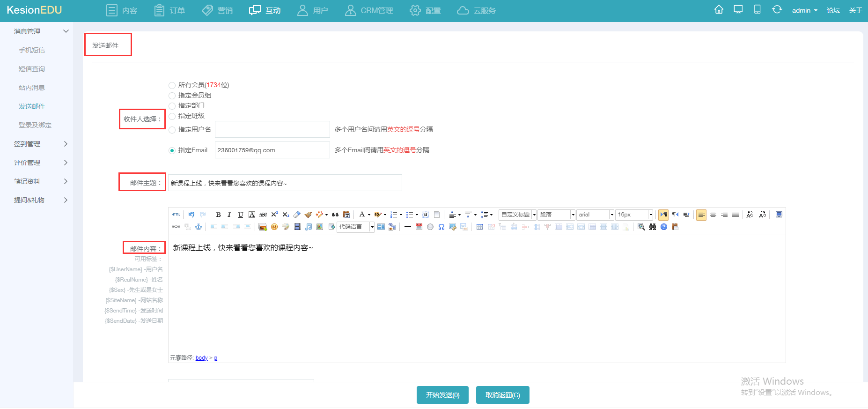Click the undo arrow in editor toolbar

tap(191, 215)
